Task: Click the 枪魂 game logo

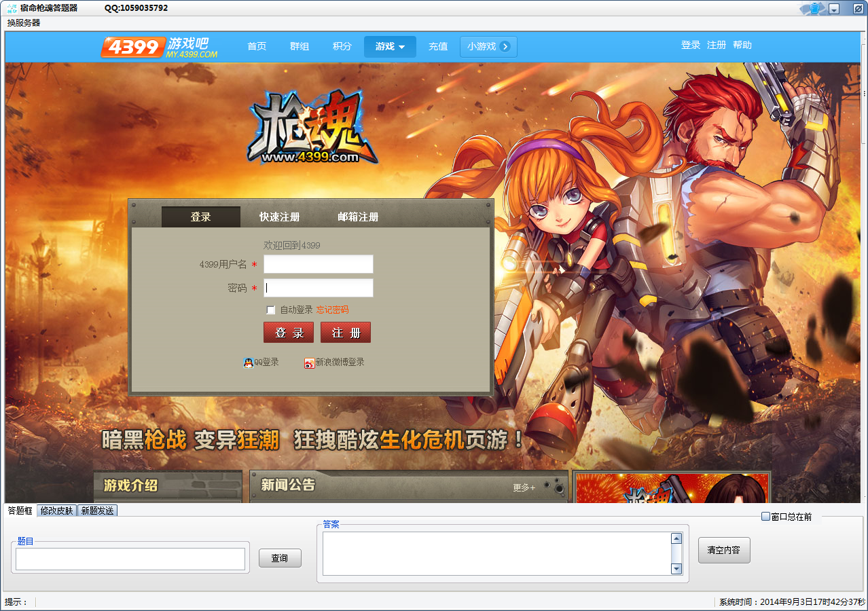Action: click(x=312, y=128)
